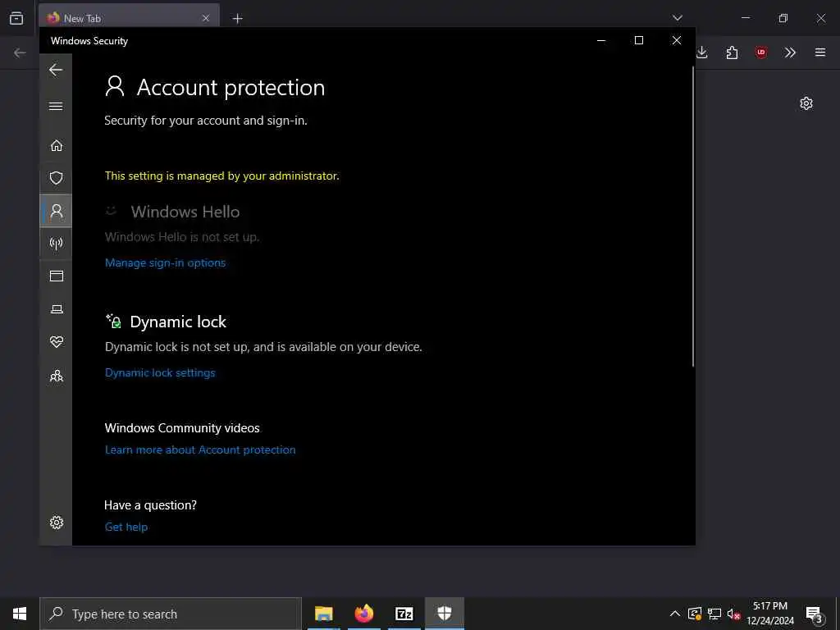Open Family options icon
Screen dimensions: 840x630
pyautogui.click(x=57, y=376)
